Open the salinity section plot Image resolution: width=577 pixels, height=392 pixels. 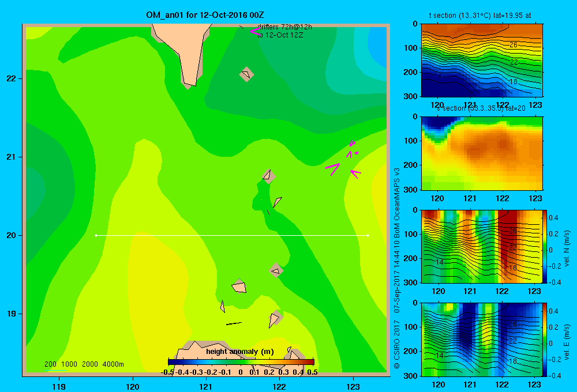coord(482,153)
